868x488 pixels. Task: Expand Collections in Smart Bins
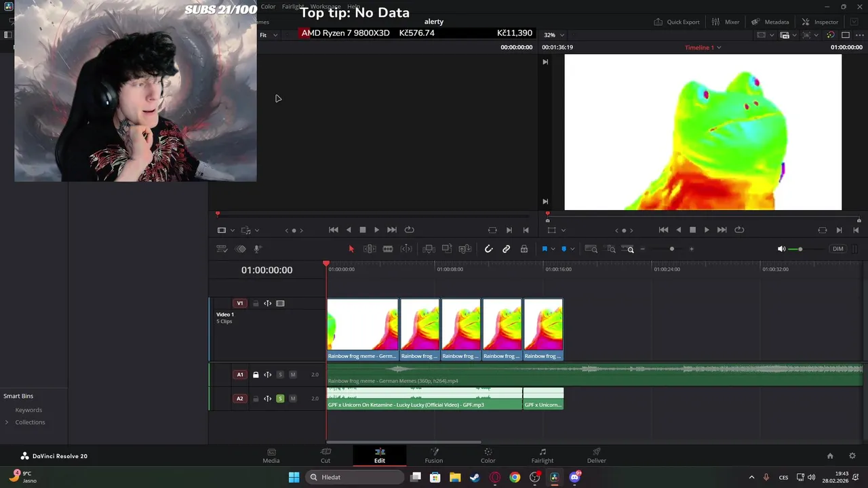click(7, 422)
